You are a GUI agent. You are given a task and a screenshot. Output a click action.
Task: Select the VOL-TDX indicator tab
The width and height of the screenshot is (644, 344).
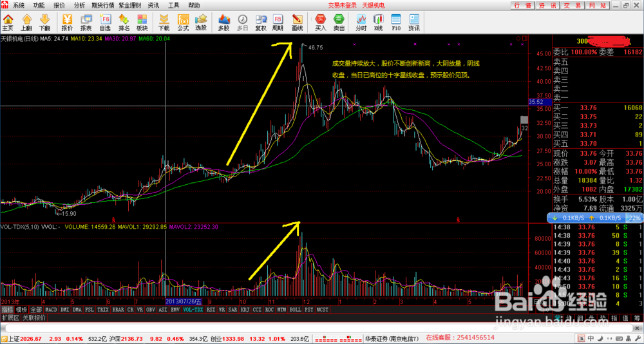(x=193, y=309)
